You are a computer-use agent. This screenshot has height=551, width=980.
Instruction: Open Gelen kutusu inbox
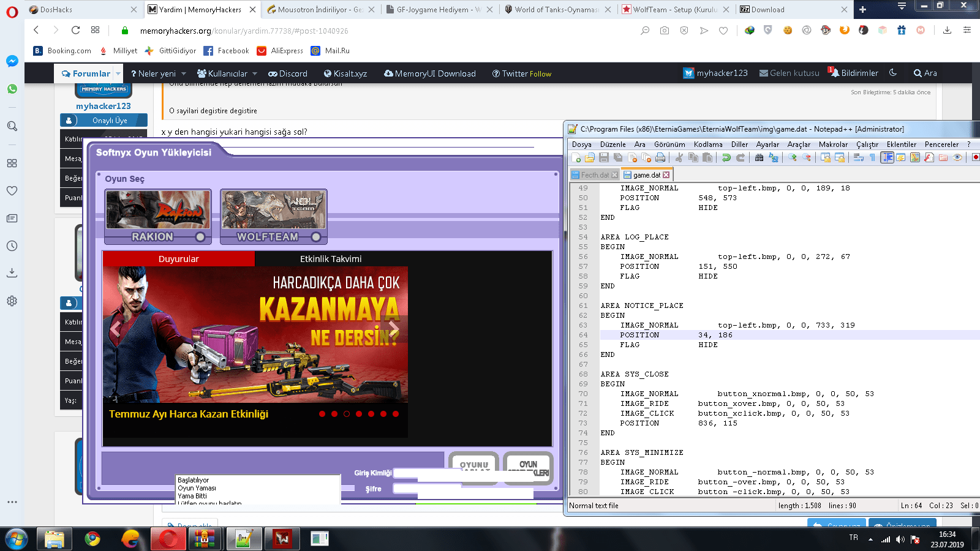790,73
